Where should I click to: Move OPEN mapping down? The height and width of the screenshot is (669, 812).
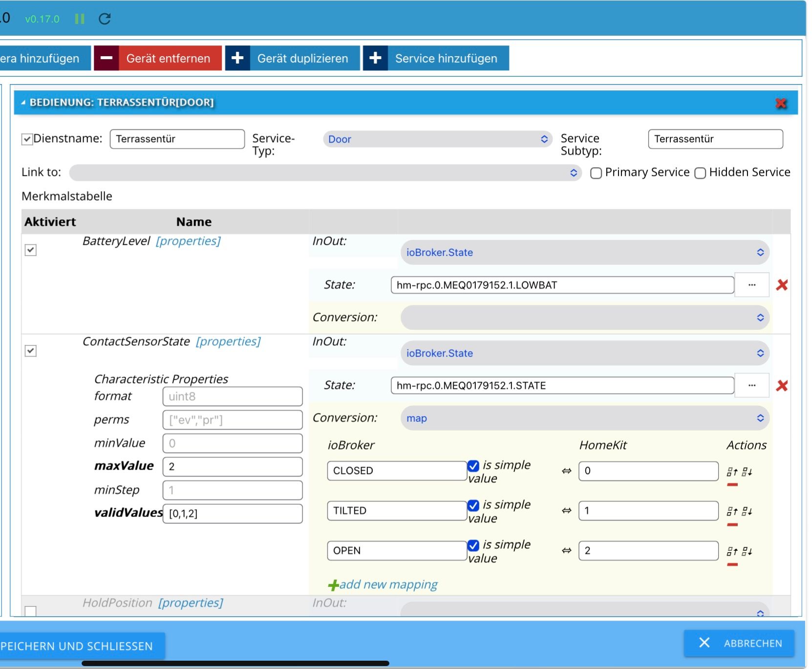click(x=747, y=551)
